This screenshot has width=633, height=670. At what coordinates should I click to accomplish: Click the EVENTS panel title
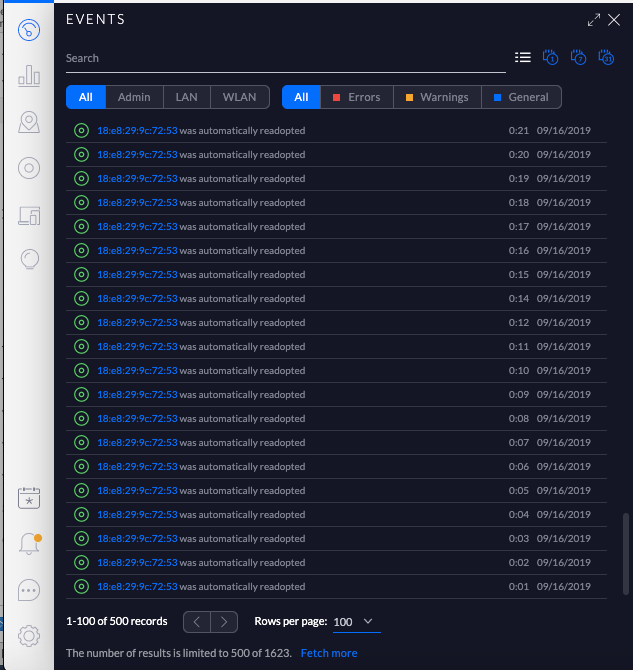[95, 19]
